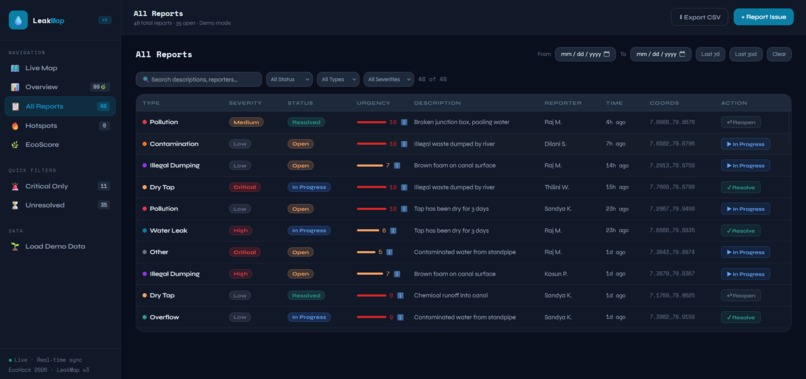Click reporter name Thilini W.

point(557,187)
